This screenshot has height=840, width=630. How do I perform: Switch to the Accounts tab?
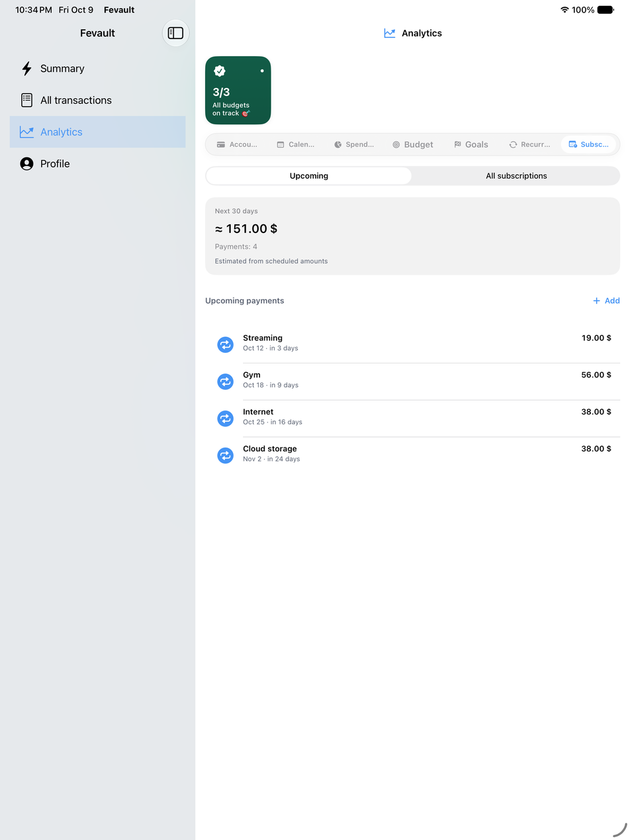(237, 144)
